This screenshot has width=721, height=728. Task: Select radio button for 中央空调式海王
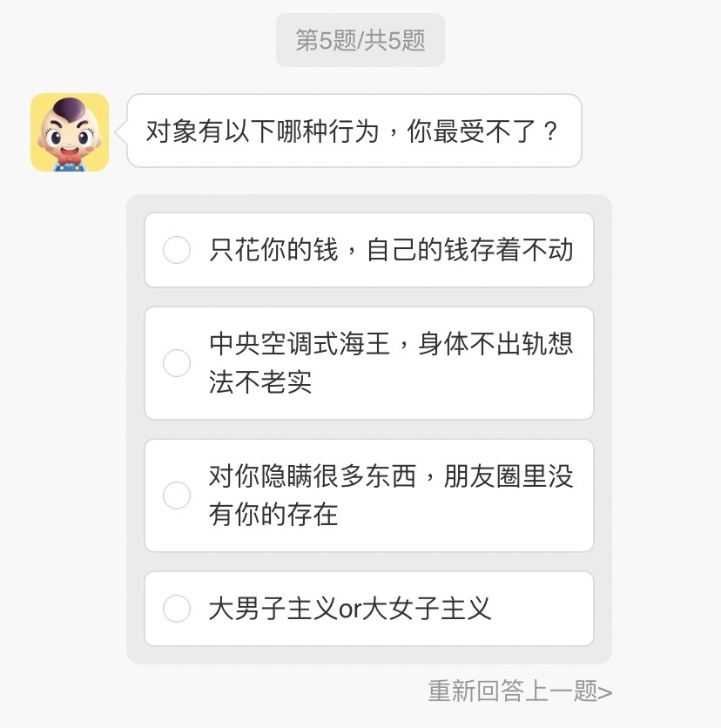point(177,363)
